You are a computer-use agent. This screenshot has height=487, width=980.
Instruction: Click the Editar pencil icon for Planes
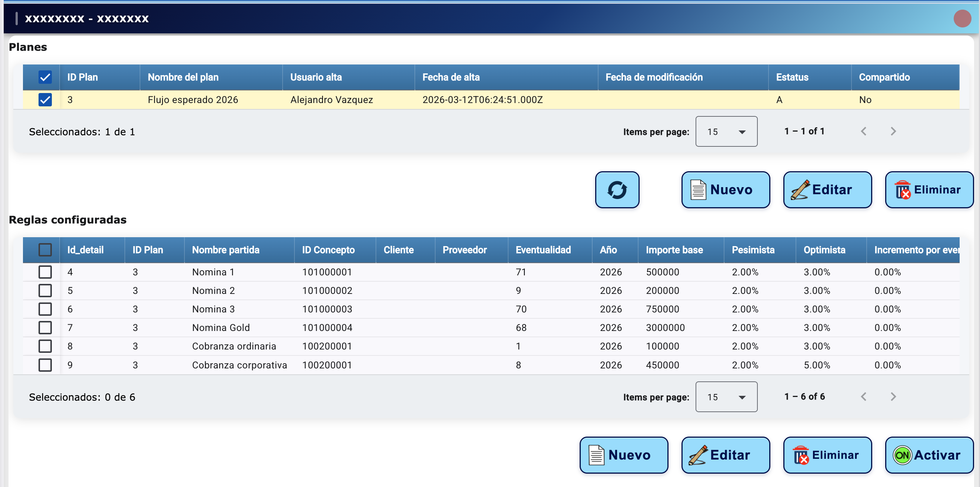(x=800, y=190)
